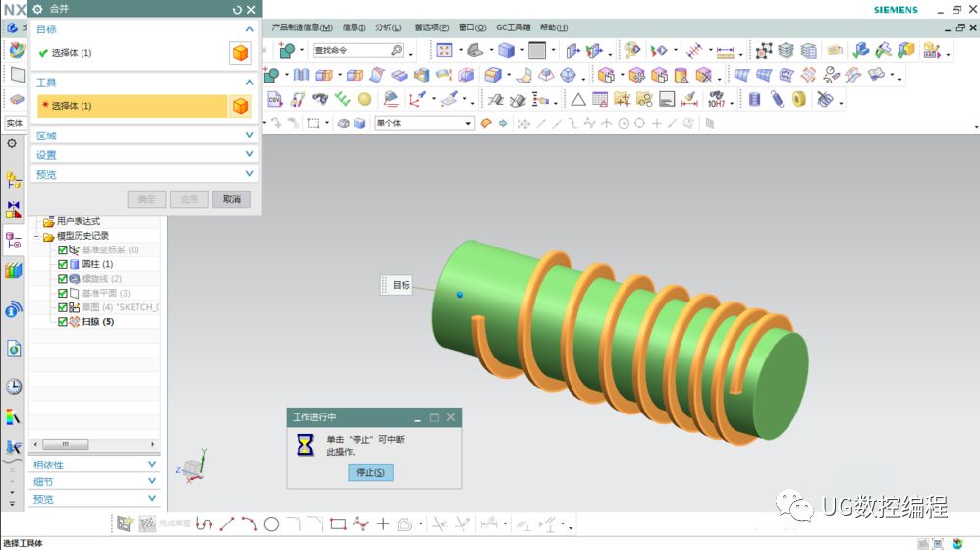Toggle the 螺旋线 (2) feature checkbox
The image size is (980, 550).
[x=63, y=279]
